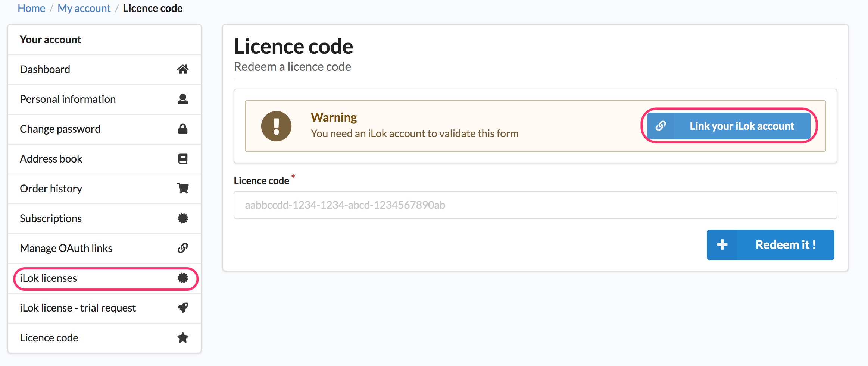Go to Order history page
This screenshot has height=366, width=868.
pyautogui.click(x=51, y=189)
